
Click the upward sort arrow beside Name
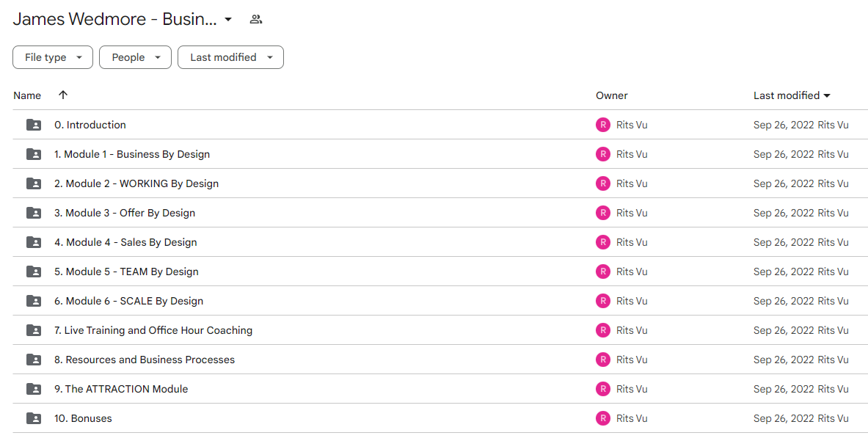point(63,95)
